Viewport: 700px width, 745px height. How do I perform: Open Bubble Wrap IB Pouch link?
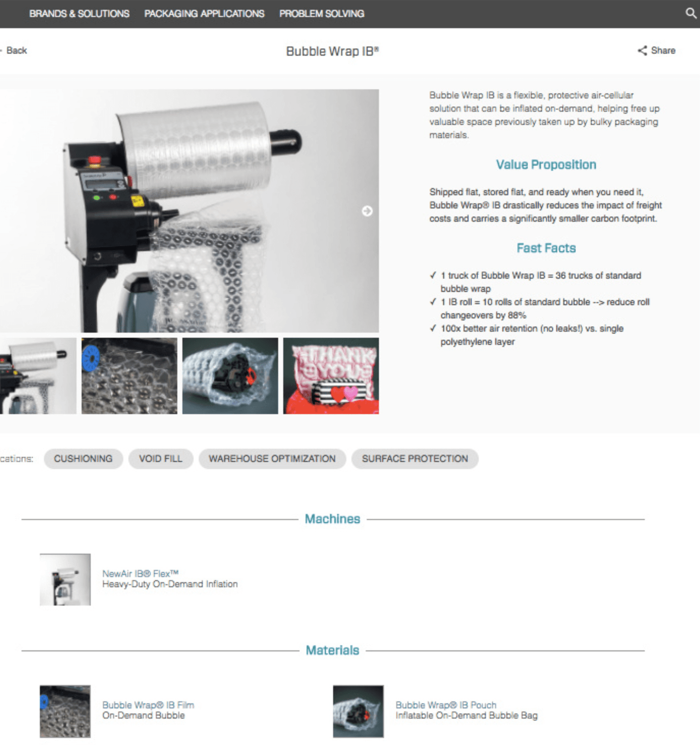446,705
